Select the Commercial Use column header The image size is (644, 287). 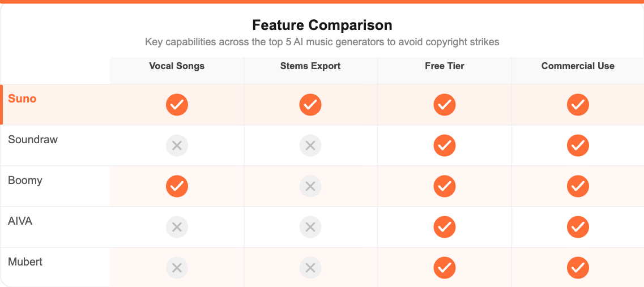click(x=578, y=66)
